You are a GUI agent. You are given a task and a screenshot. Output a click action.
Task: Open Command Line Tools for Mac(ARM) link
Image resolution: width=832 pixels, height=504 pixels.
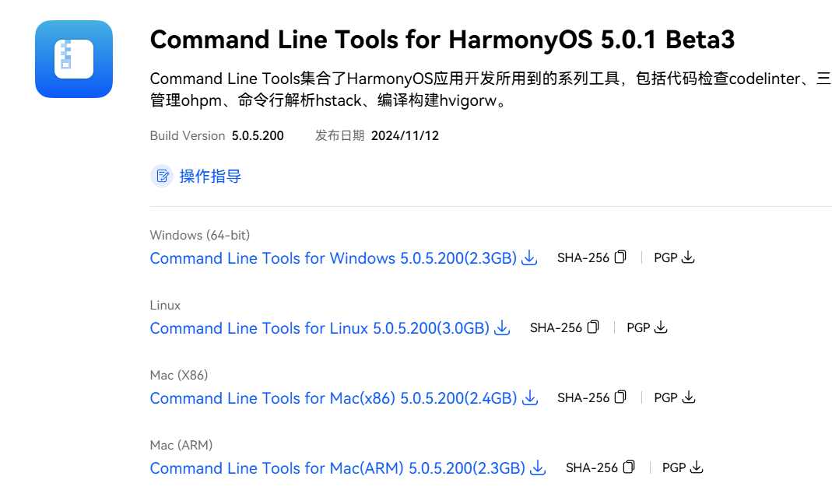[337, 468]
